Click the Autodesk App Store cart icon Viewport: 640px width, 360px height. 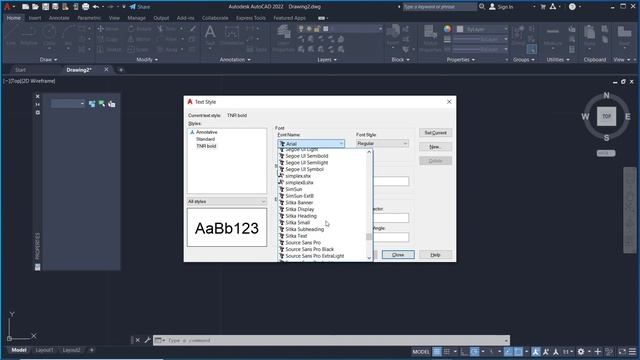pyautogui.click(x=543, y=7)
